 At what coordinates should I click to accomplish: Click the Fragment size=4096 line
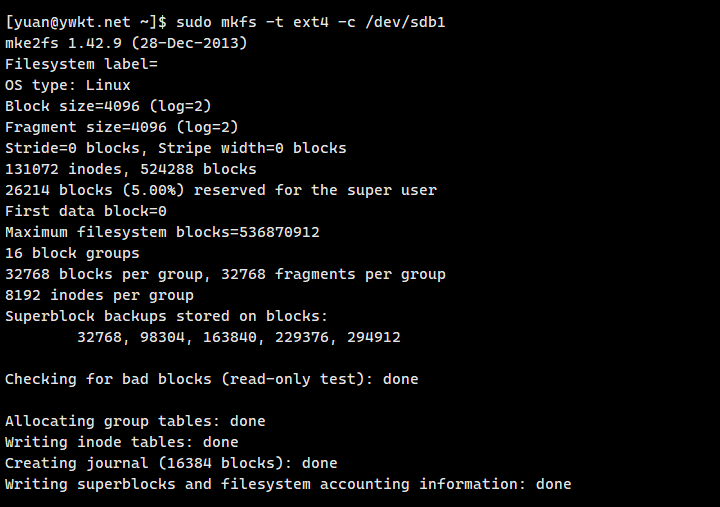(122, 127)
